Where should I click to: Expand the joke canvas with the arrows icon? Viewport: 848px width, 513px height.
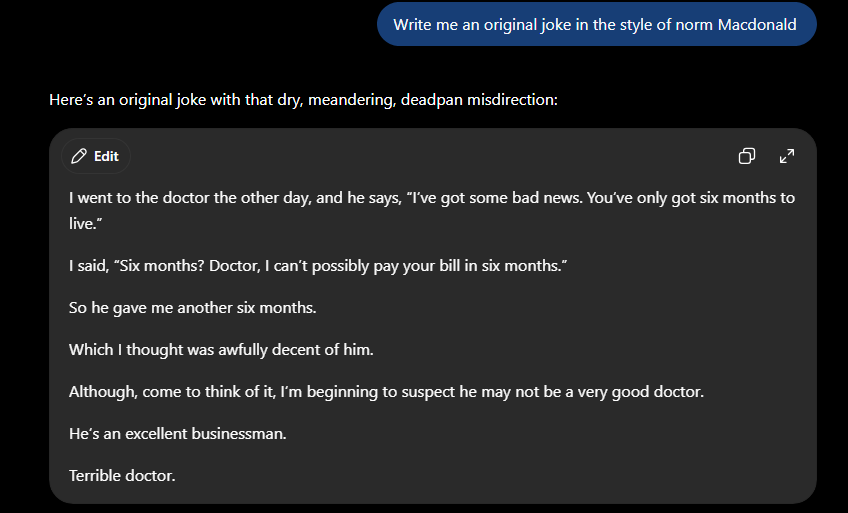coord(787,156)
